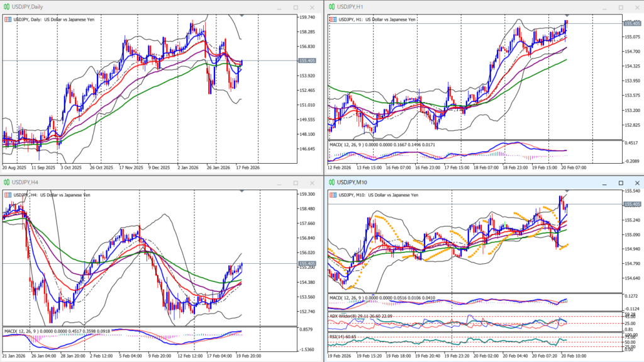Click the grid icon beside the M10 chart label
Image resolution: width=644 pixels, height=362 pixels.
coord(332,195)
